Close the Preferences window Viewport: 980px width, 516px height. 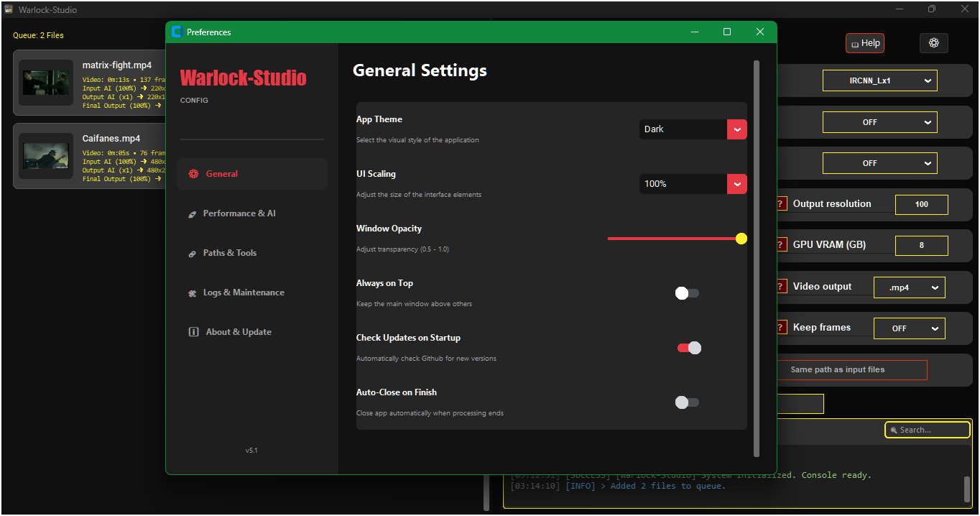click(x=760, y=32)
